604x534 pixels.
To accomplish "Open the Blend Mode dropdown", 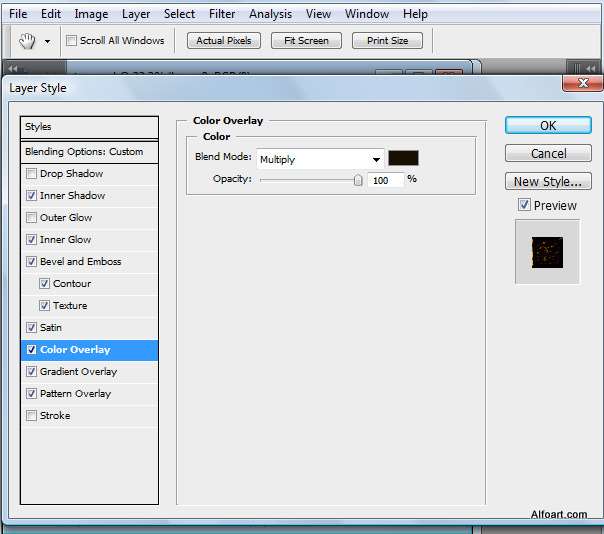I will (320, 159).
